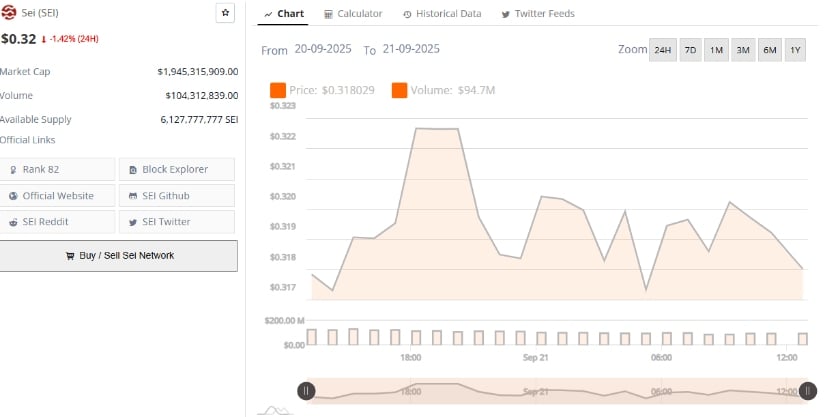
Task: Set zoom to 1M
Action: (x=716, y=50)
